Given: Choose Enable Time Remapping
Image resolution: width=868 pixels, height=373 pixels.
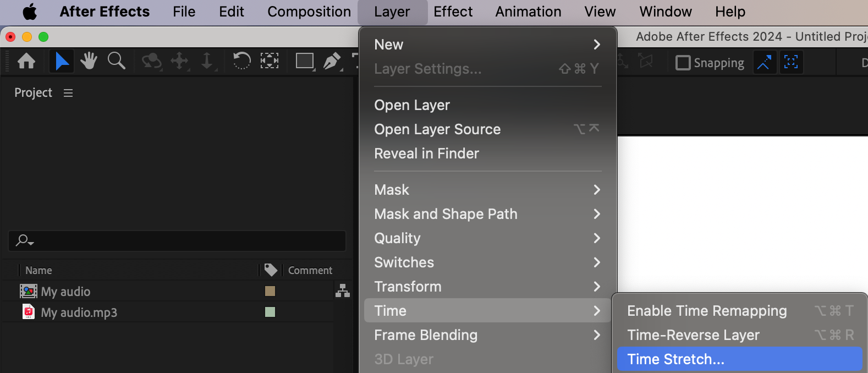Looking at the screenshot, I should pos(739,311).
